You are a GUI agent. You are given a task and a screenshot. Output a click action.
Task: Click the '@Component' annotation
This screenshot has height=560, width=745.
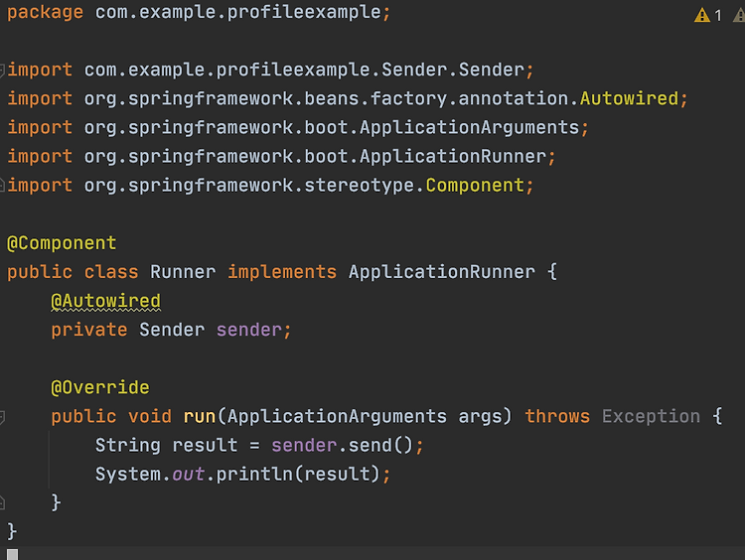62,243
